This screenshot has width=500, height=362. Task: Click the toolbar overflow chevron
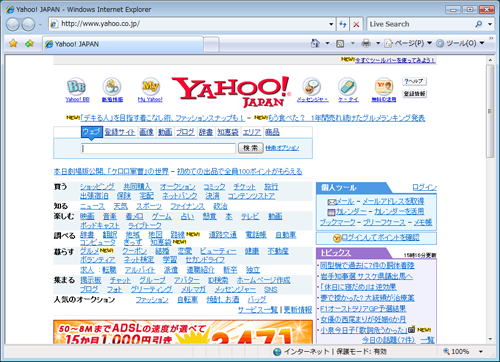491,39
